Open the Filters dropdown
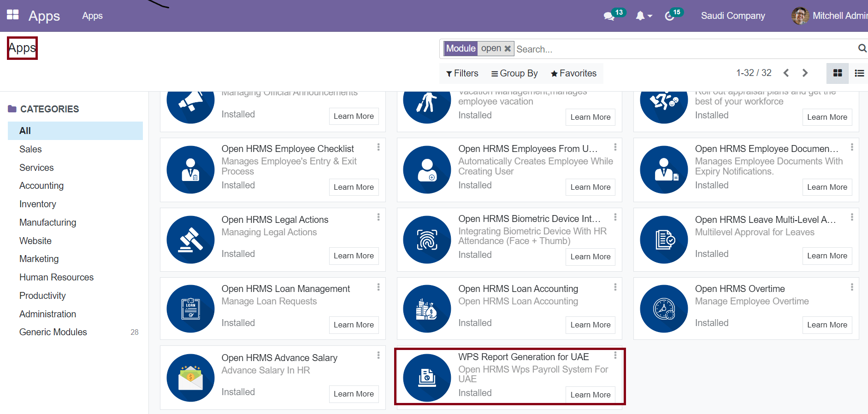 pyautogui.click(x=462, y=73)
